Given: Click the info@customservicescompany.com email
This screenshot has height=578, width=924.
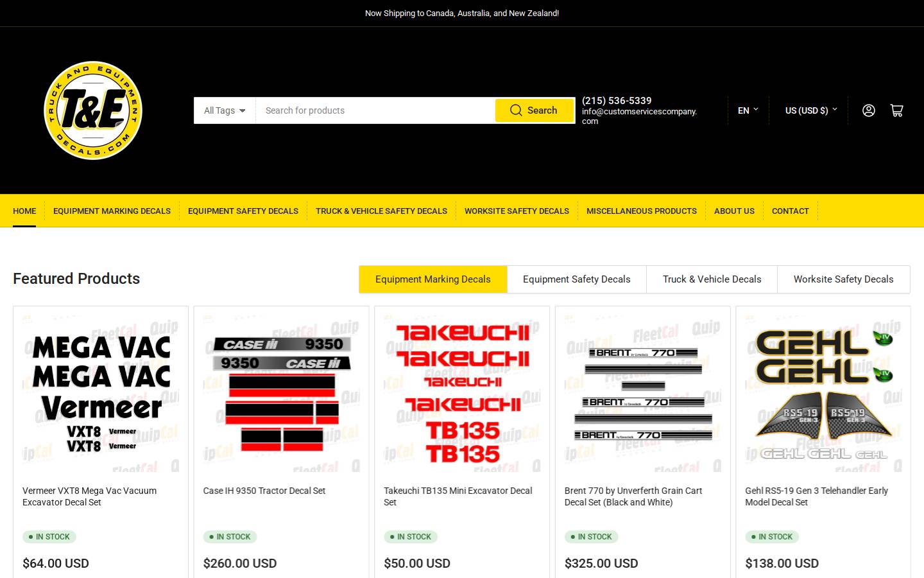Looking at the screenshot, I should coord(639,116).
